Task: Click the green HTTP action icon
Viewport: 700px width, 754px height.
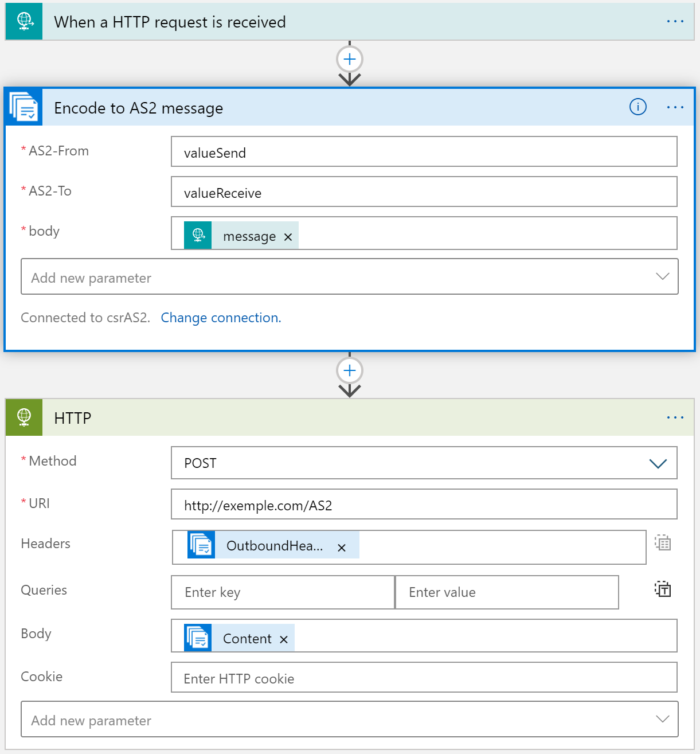Action: (24, 417)
